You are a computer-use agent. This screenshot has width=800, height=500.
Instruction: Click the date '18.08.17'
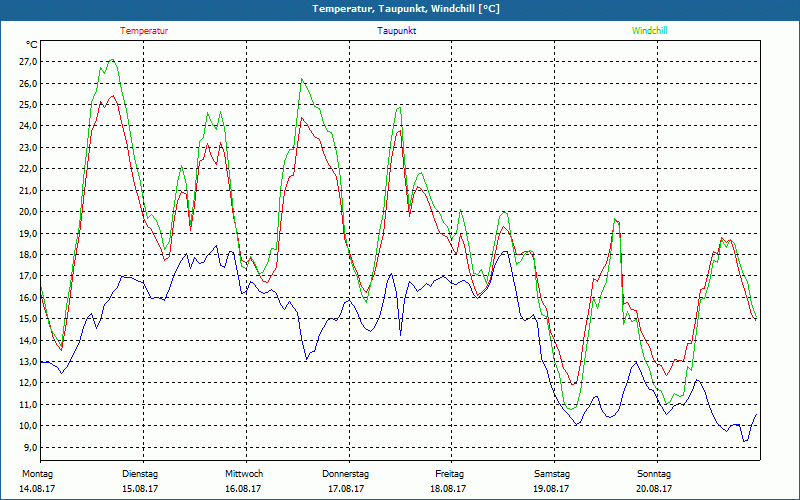point(448,489)
